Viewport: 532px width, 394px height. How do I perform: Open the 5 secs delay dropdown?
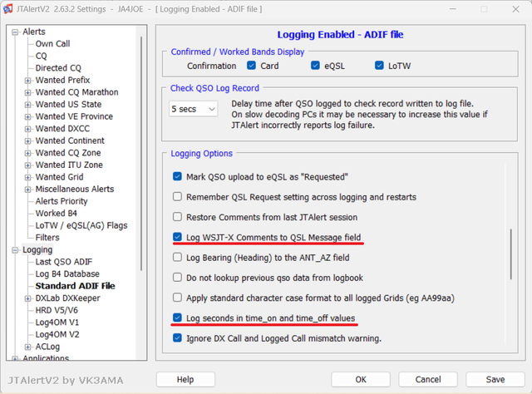(194, 109)
